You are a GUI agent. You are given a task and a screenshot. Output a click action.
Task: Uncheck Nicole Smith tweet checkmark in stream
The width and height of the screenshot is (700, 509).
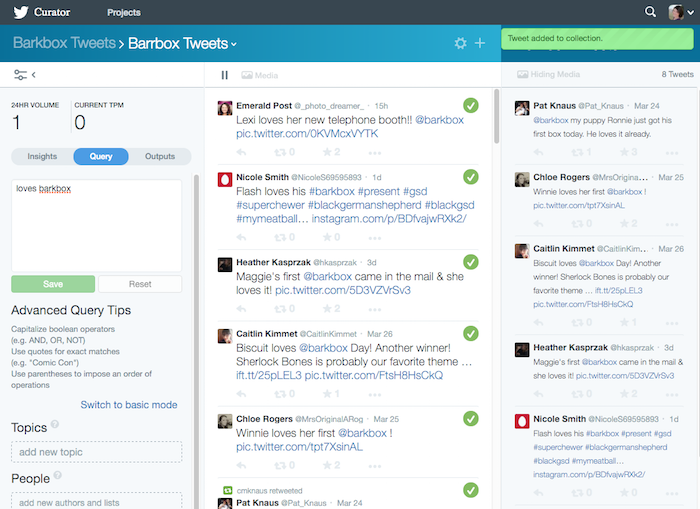click(x=471, y=177)
